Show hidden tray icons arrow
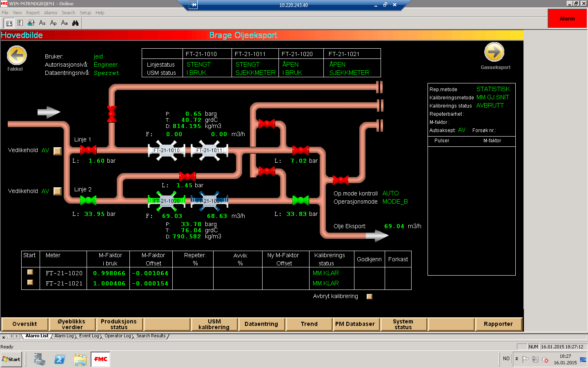Image resolution: width=588 pixels, height=368 pixels. [517, 359]
